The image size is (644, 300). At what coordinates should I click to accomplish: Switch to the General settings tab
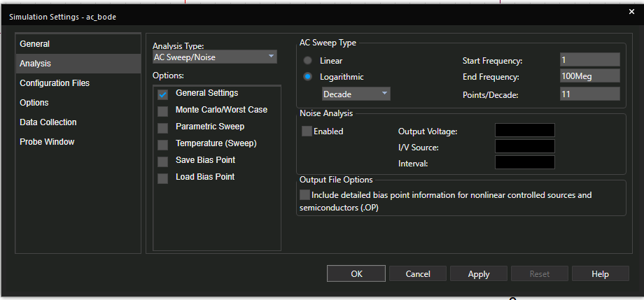(35, 44)
